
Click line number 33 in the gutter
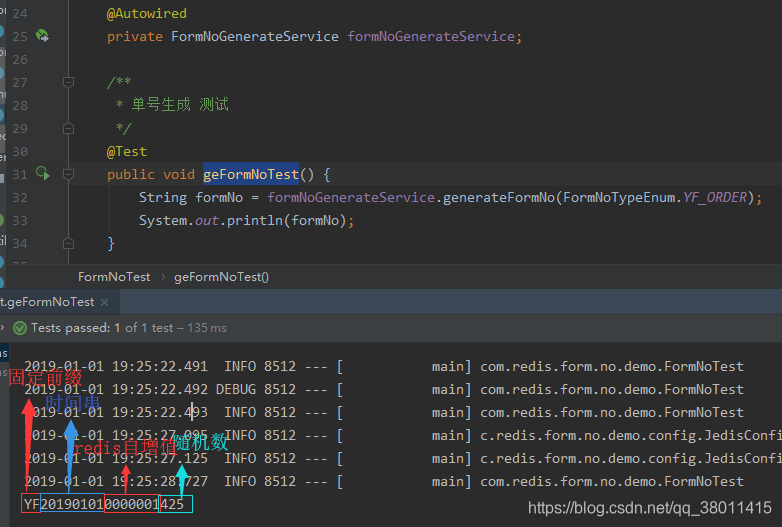(20, 220)
